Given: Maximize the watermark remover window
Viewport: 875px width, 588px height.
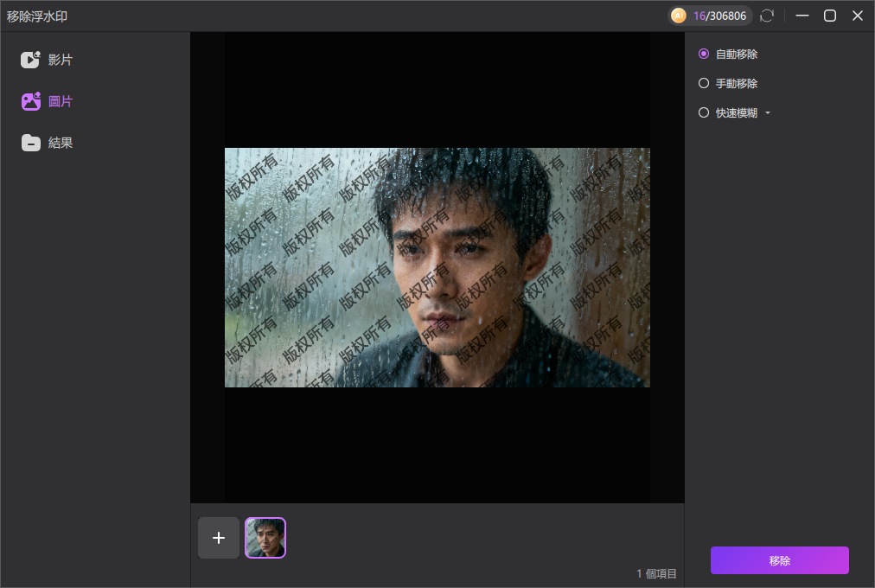Looking at the screenshot, I should tap(830, 16).
